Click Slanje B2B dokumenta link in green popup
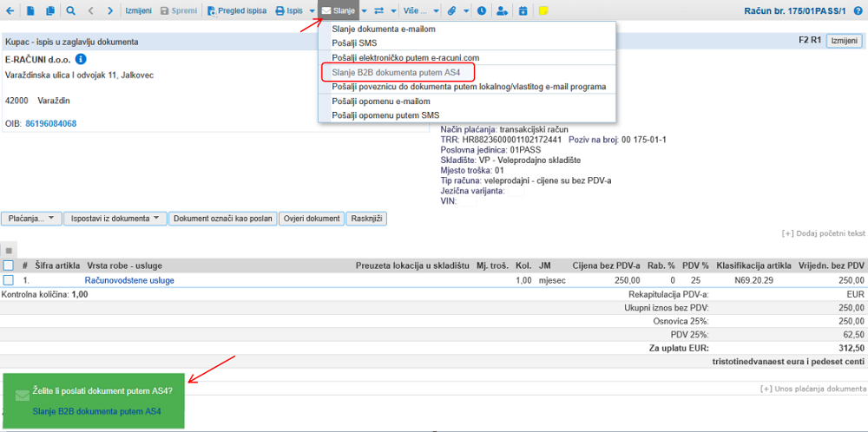The image size is (868, 432). point(97,411)
